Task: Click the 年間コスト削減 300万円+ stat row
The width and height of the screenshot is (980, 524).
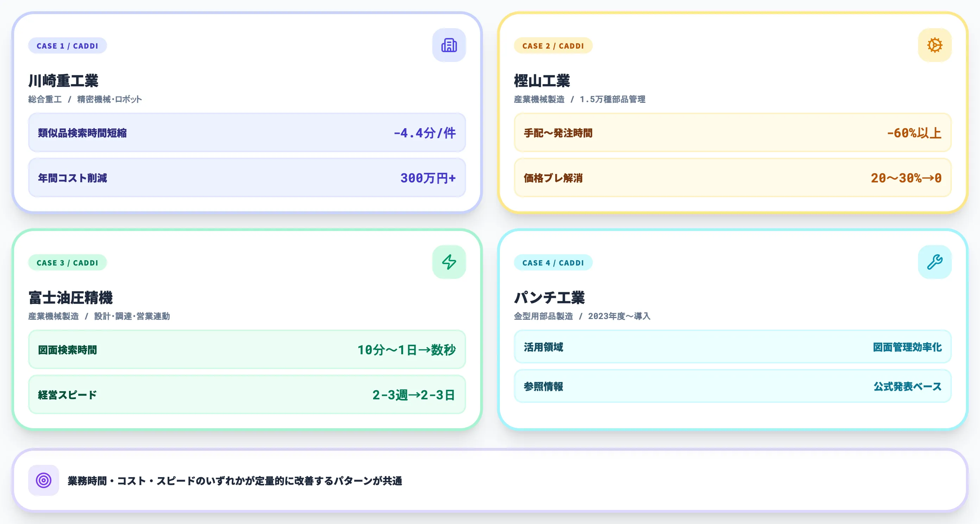Action: (246, 178)
